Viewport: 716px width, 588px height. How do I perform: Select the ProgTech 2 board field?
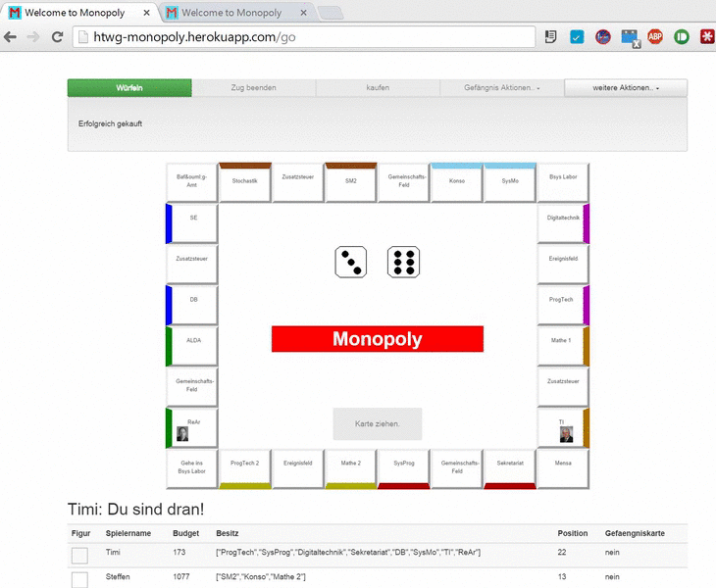pyautogui.click(x=245, y=469)
